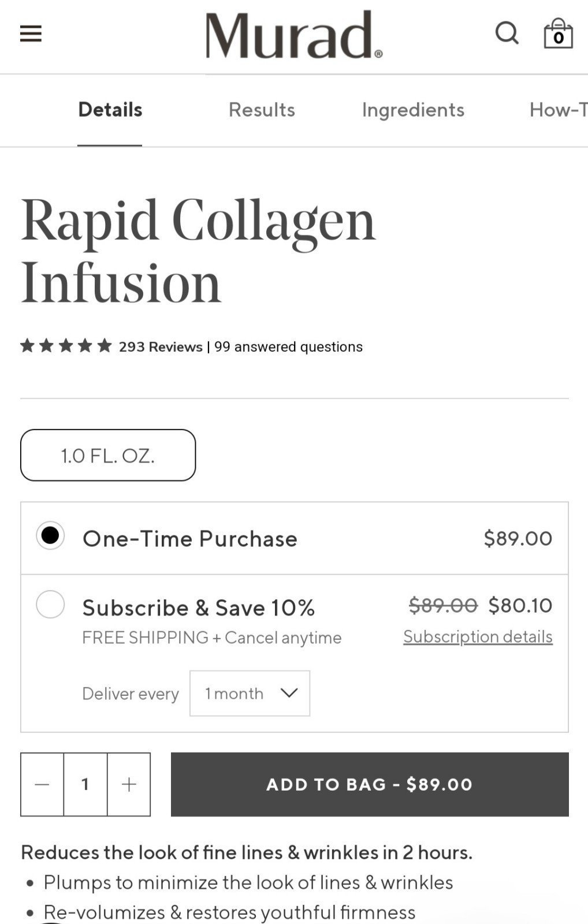Open the partially visible How-To tab
588x924 pixels.
click(559, 110)
